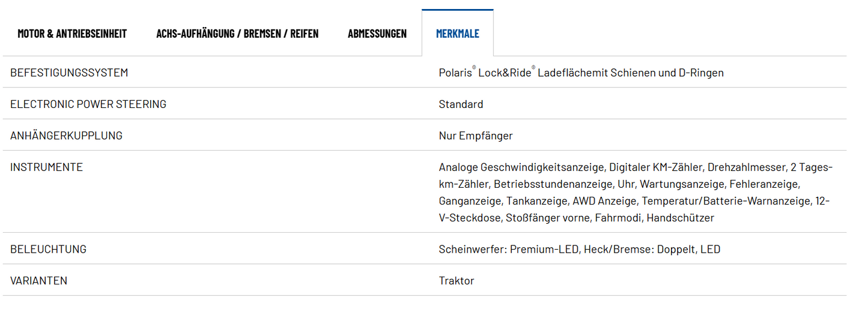This screenshot has width=868, height=312.
Task: Select the 'Nur Empfänger' value text
Action: (x=476, y=136)
